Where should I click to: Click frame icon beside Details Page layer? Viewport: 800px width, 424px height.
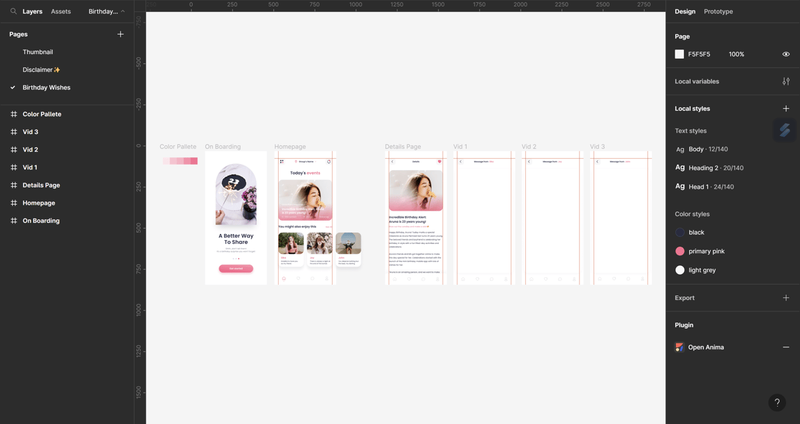[14, 185]
